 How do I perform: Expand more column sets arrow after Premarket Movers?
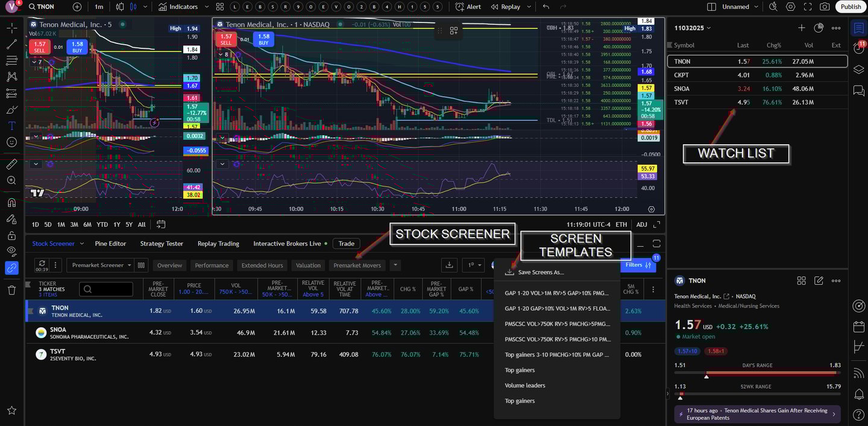pyautogui.click(x=395, y=265)
